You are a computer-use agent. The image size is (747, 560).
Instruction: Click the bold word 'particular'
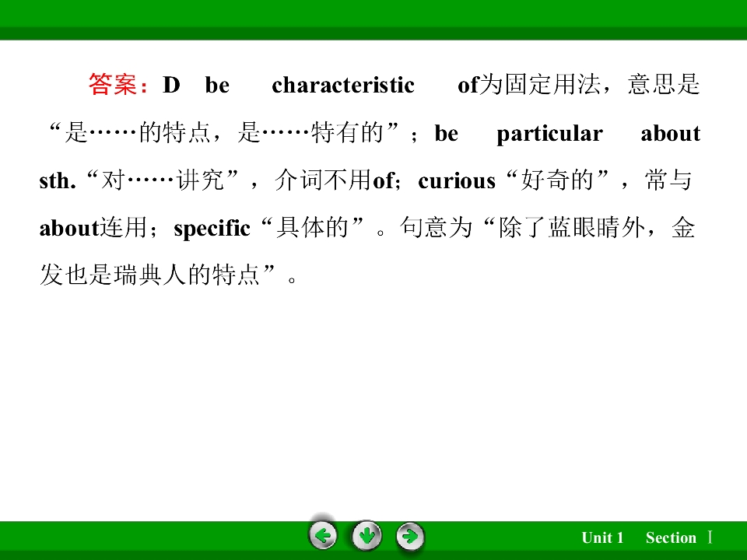(x=550, y=134)
